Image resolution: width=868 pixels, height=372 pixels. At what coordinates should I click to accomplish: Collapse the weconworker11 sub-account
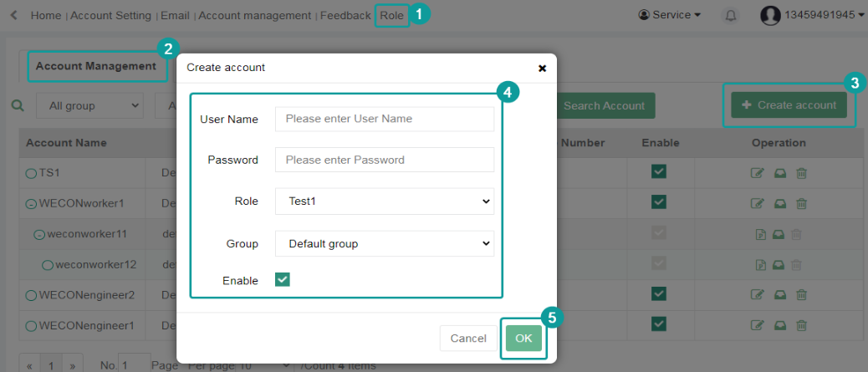click(x=39, y=235)
